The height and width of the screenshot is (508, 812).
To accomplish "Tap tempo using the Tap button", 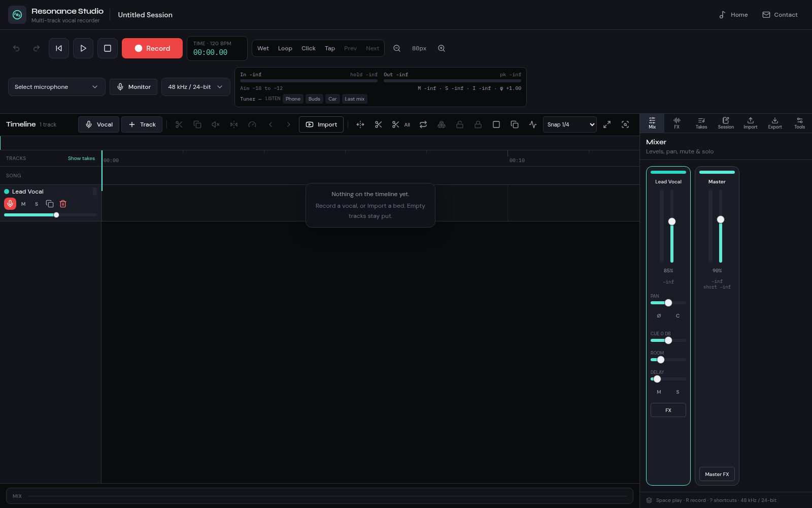I will tap(330, 48).
